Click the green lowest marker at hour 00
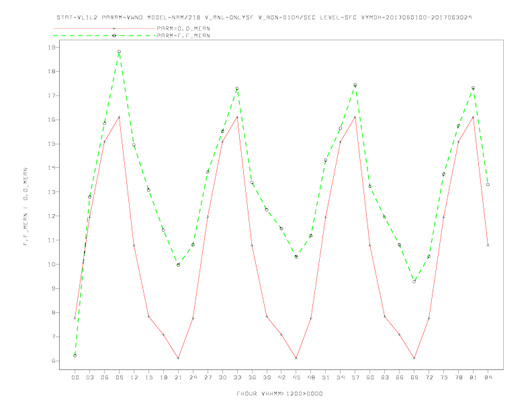Image resolution: width=532 pixels, height=411 pixels. click(75, 356)
